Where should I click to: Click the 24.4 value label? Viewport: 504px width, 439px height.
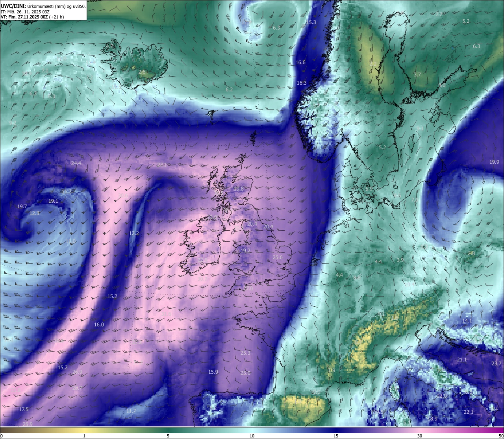tap(76, 163)
